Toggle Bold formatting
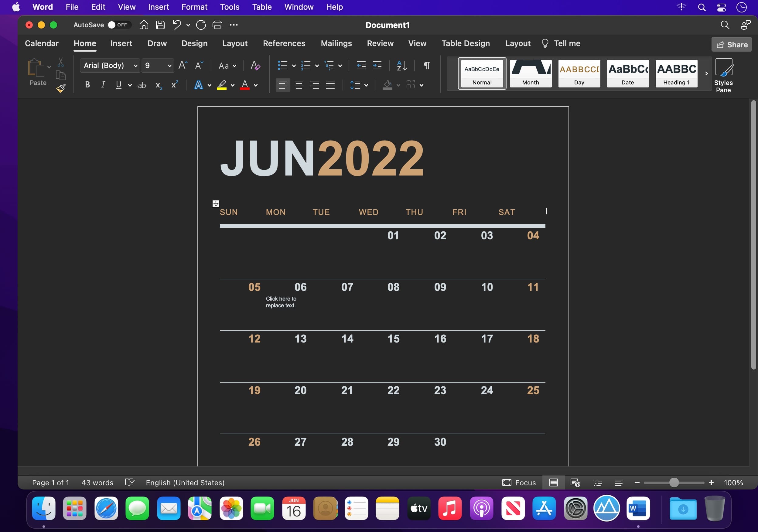758x532 pixels. click(x=87, y=85)
